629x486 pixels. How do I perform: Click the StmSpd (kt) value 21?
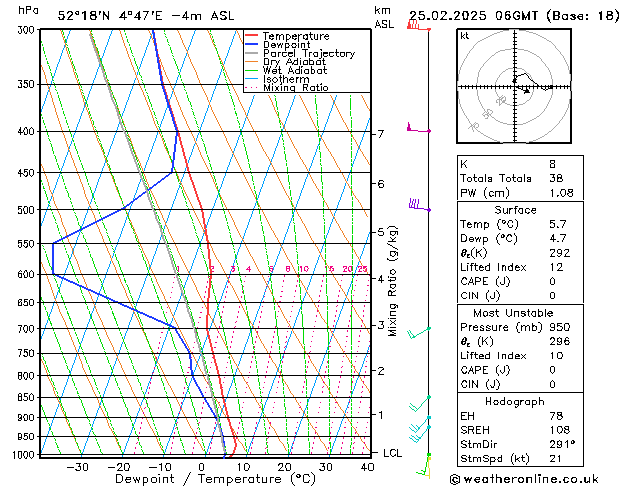tap(556, 458)
